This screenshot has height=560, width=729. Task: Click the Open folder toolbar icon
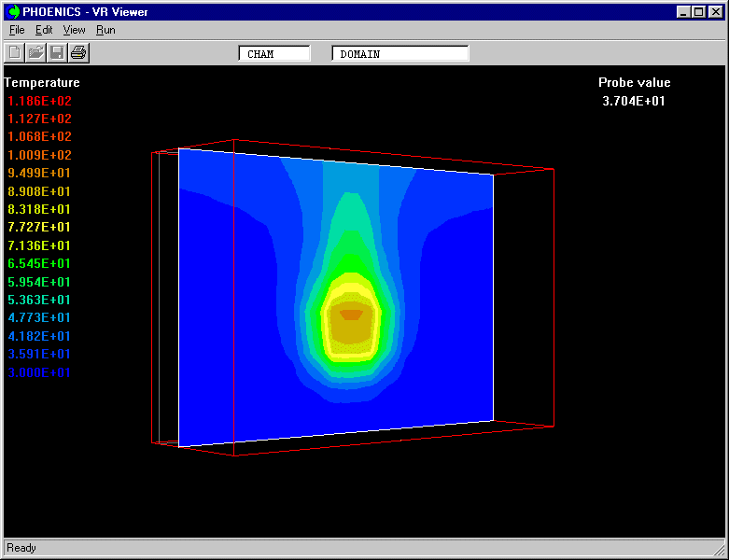[x=36, y=53]
